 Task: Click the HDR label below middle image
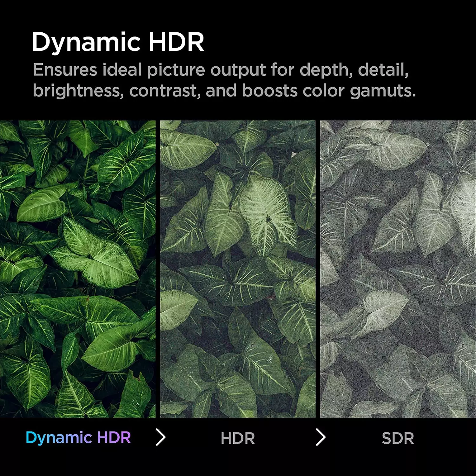(x=238, y=439)
